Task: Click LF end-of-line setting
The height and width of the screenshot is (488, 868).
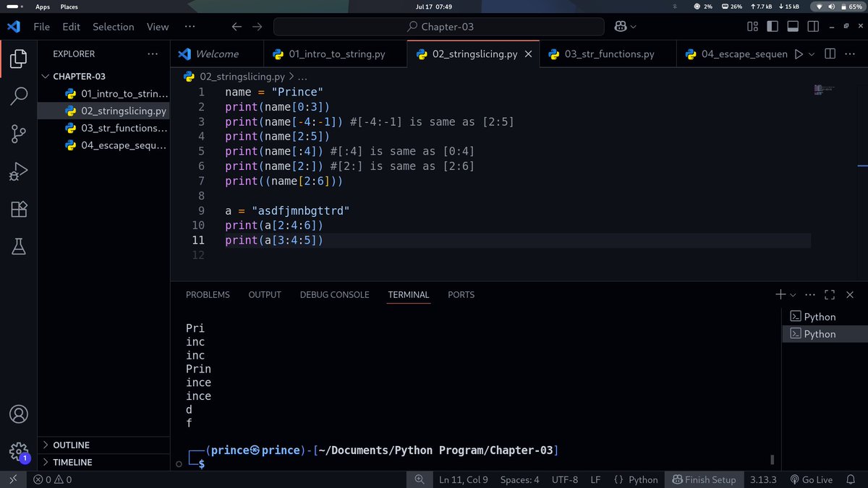Action: tap(595, 479)
